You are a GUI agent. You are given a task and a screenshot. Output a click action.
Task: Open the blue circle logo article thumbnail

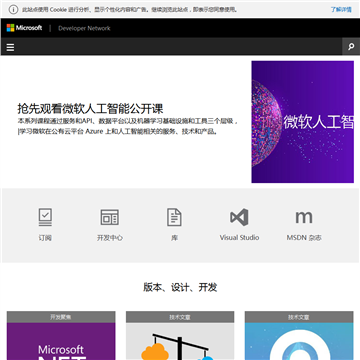click(299, 341)
